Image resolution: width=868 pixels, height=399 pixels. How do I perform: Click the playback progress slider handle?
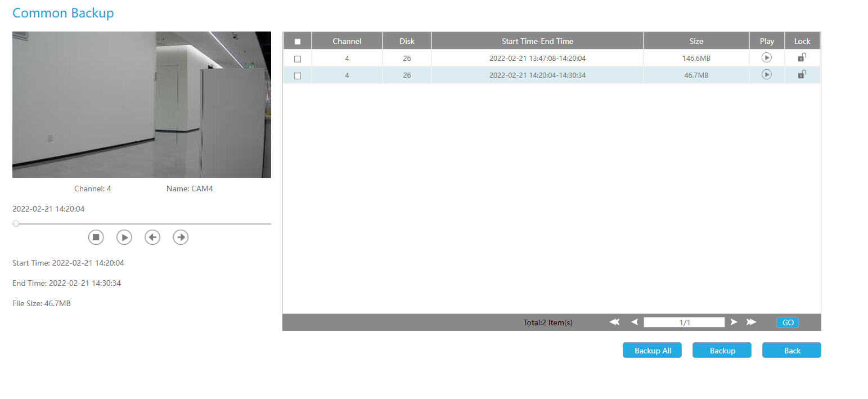point(16,223)
